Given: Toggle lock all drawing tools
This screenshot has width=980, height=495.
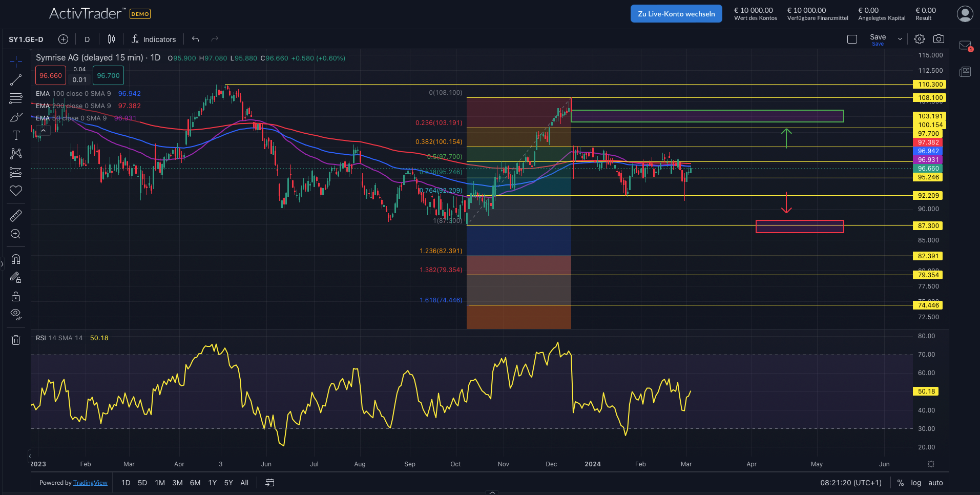Looking at the screenshot, I should (x=16, y=297).
